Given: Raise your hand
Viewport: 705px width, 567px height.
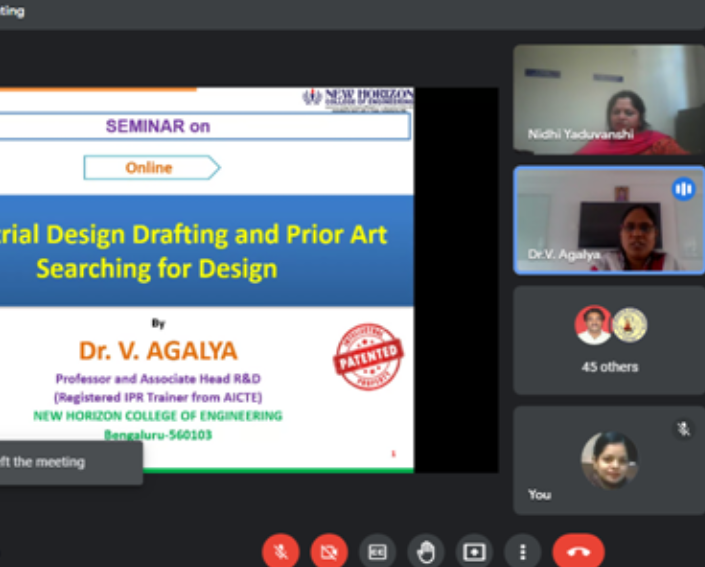Looking at the screenshot, I should (426, 551).
